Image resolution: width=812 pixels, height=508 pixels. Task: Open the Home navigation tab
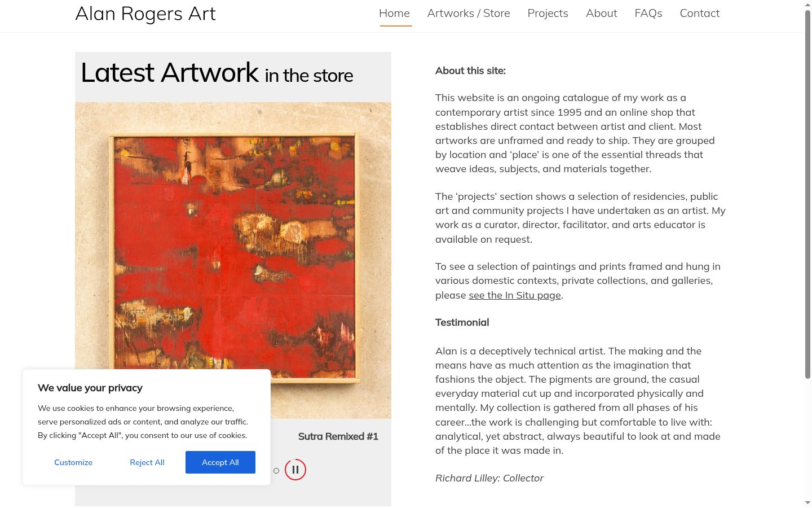click(395, 13)
